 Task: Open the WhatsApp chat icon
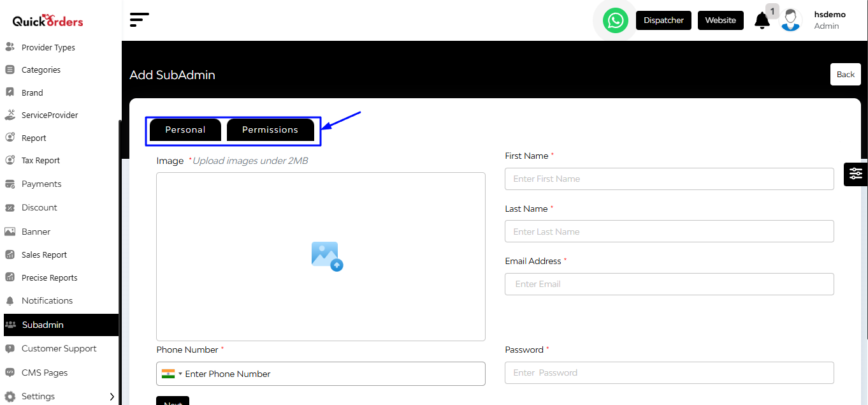(615, 20)
